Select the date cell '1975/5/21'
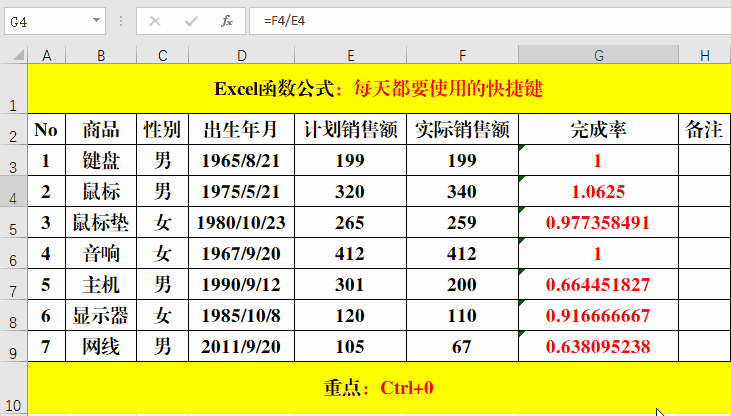The height and width of the screenshot is (416, 731). [x=241, y=191]
